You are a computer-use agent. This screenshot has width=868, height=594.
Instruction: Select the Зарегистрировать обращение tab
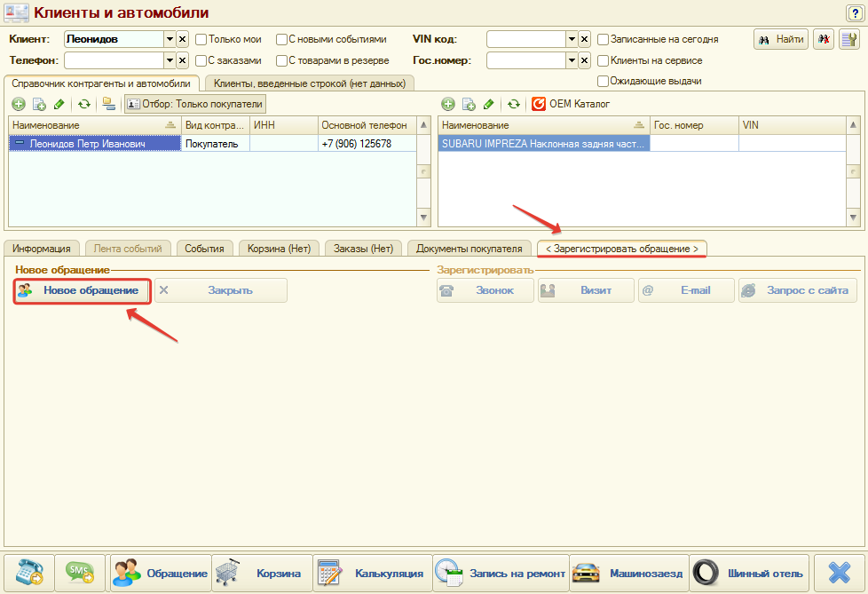click(621, 249)
